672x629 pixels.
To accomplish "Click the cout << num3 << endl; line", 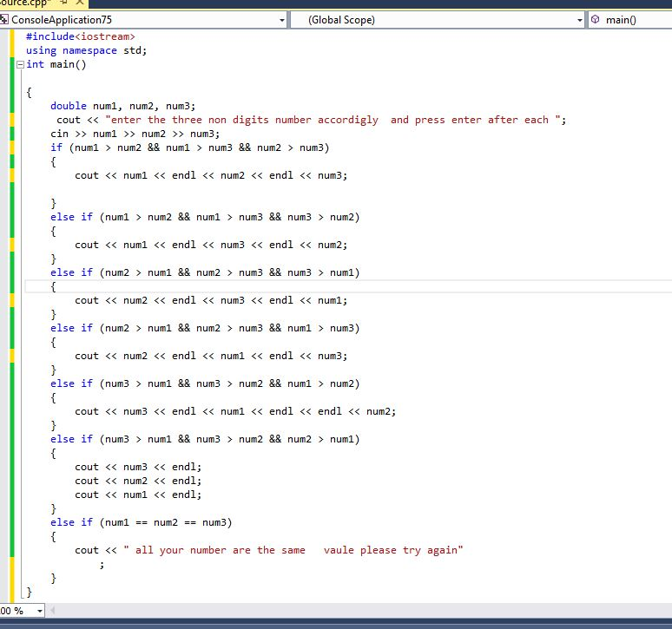I will point(138,467).
